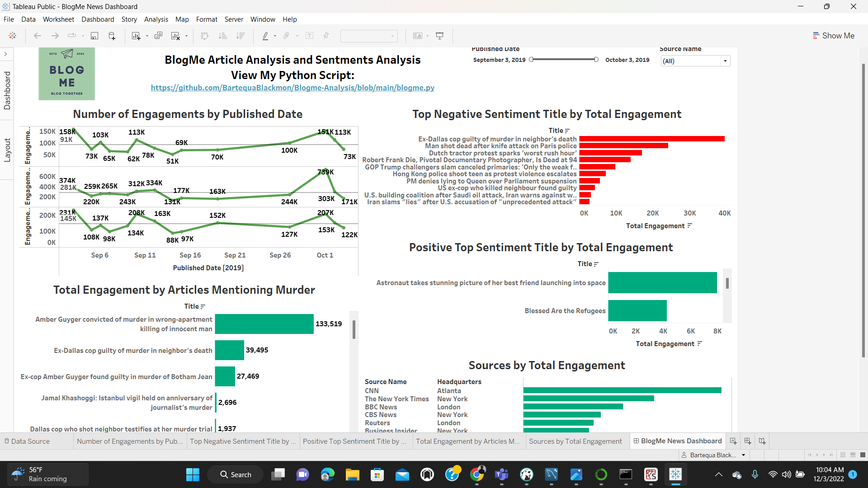Click the Duplicate sheet toolbar icon
This screenshot has height=488, width=868.
[x=158, y=36]
